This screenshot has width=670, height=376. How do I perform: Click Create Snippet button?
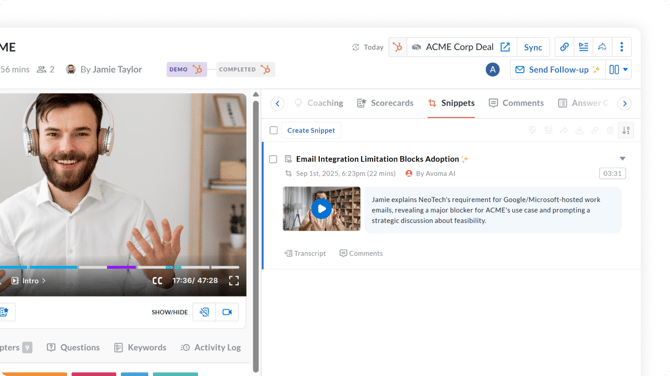(311, 130)
